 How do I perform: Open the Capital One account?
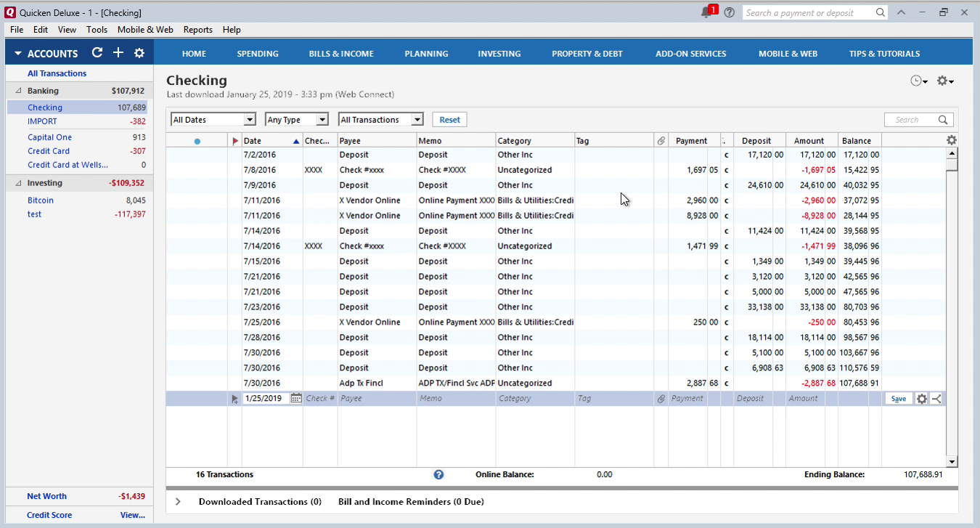click(x=49, y=137)
